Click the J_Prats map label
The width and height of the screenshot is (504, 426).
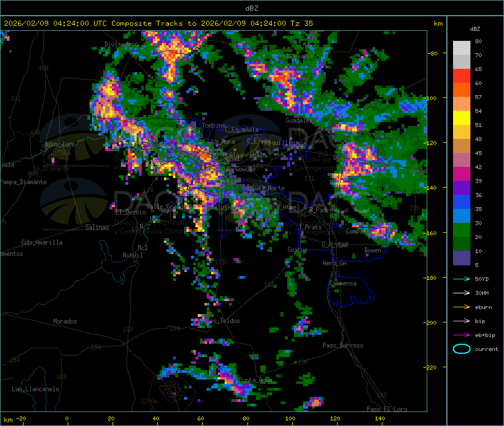pos(310,227)
